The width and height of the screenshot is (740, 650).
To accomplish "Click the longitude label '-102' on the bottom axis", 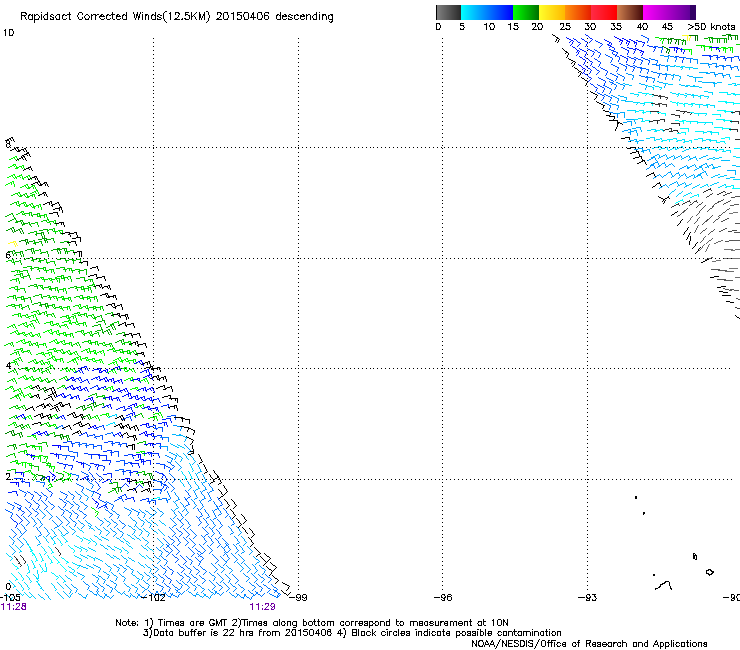I will (154, 598).
